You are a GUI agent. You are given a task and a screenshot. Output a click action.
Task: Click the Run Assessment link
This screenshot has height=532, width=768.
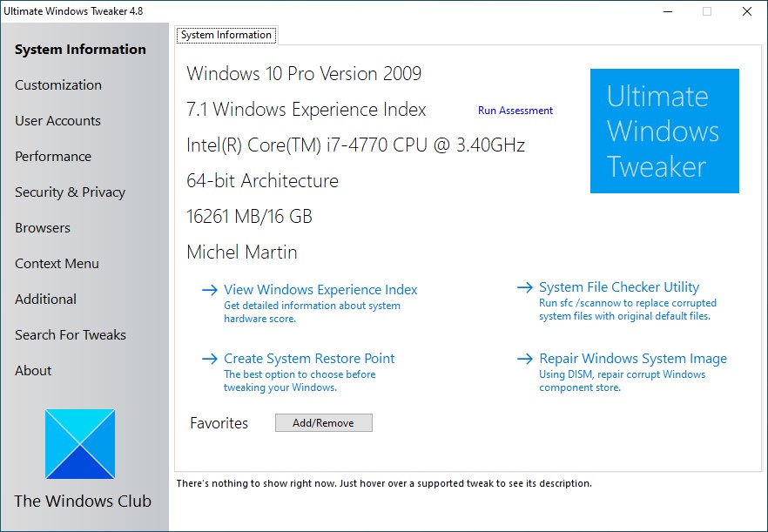coord(515,111)
